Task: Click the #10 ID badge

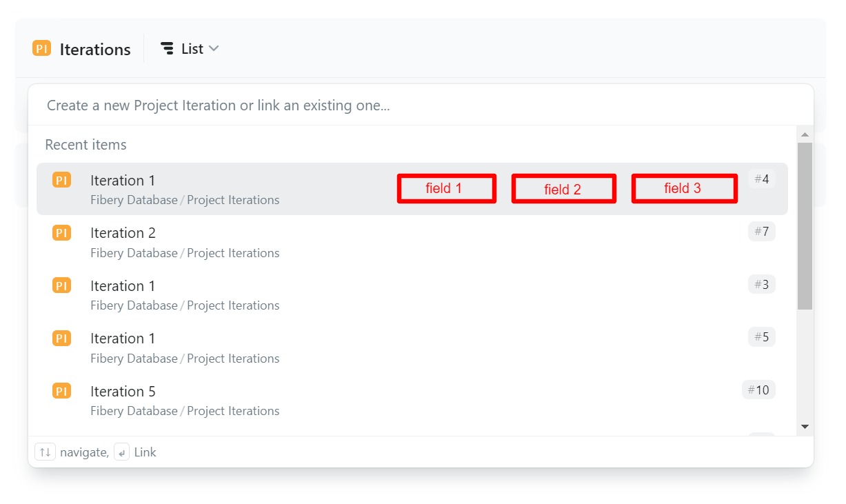Action: coord(758,390)
